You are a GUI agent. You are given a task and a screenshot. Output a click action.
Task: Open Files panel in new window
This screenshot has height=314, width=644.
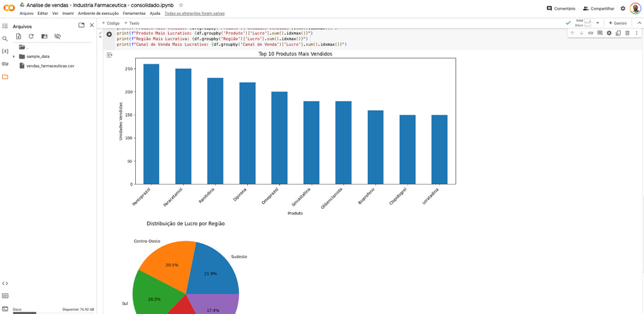tap(81, 25)
